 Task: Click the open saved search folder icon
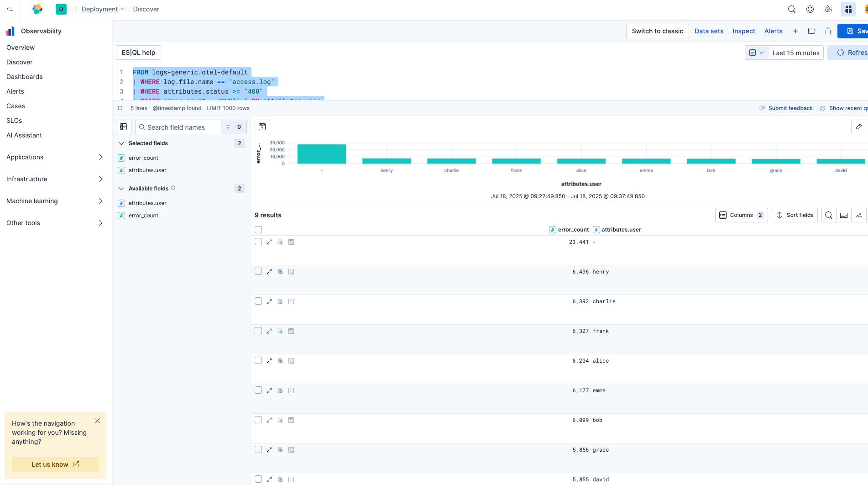pyautogui.click(x=811, y=31)
